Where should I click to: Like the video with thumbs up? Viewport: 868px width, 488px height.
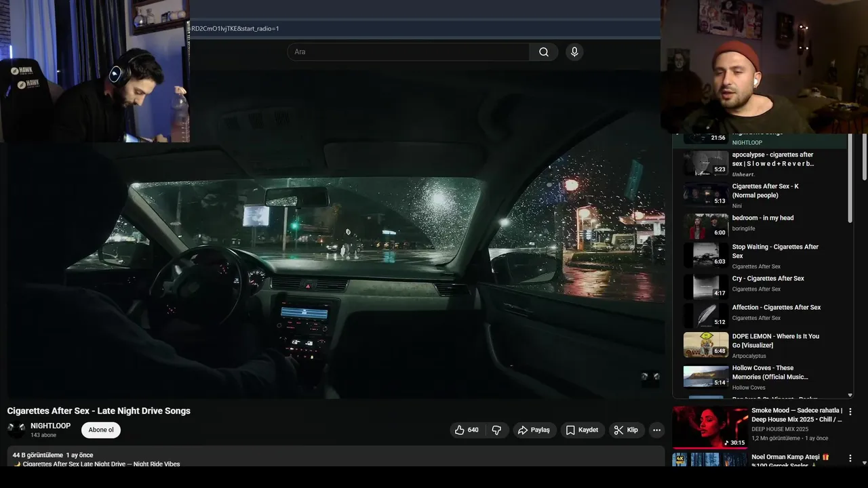click(x=467, y=430)
